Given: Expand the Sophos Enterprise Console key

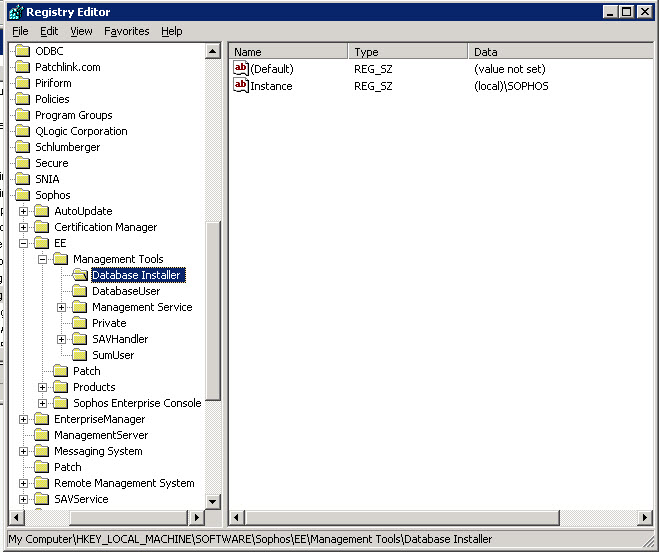Looking at the screenshot, I should 42,403.
